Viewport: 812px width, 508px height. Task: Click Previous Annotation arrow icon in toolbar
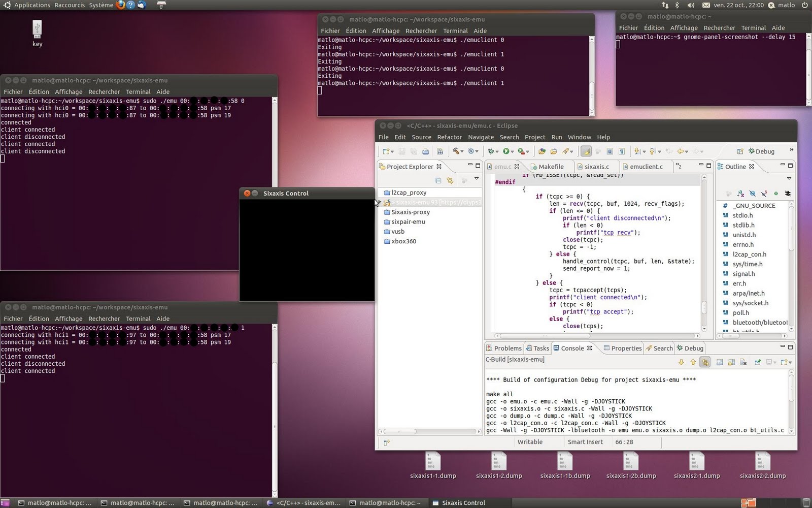point(652,151)
